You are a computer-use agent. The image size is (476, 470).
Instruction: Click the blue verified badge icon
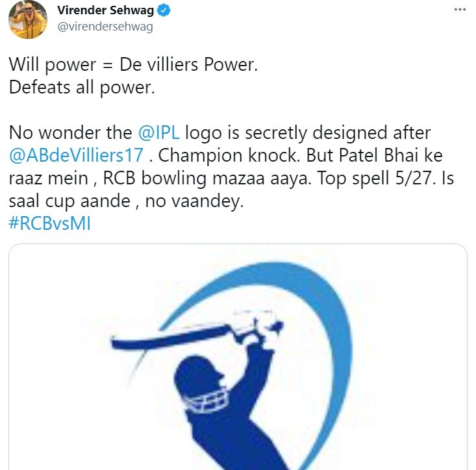point(164,10)
